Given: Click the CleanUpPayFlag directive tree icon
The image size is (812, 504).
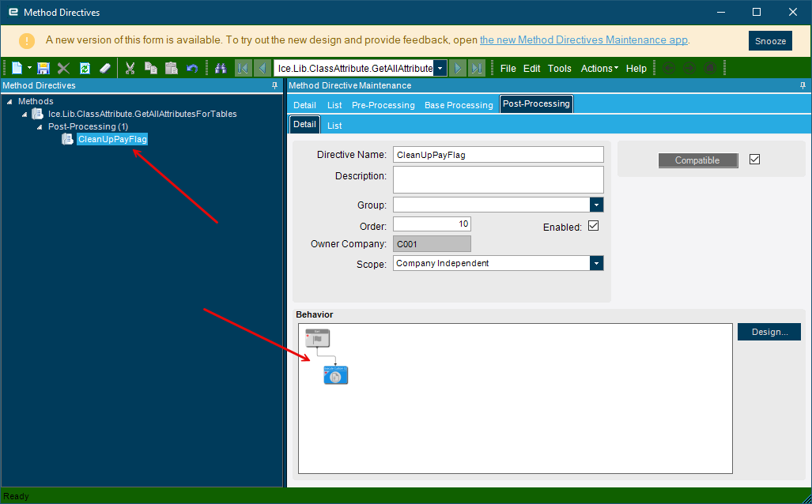Looking at the screenshot, I should 67,139.
